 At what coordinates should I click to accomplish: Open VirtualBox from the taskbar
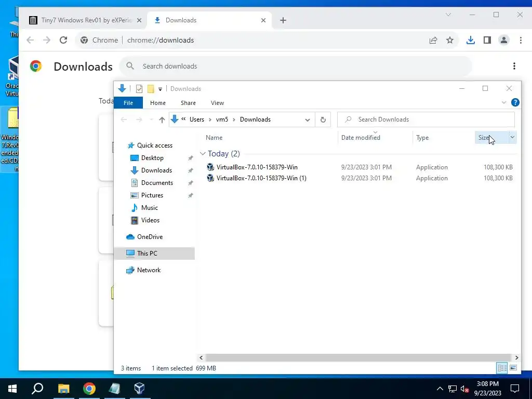tap(139, 389)
